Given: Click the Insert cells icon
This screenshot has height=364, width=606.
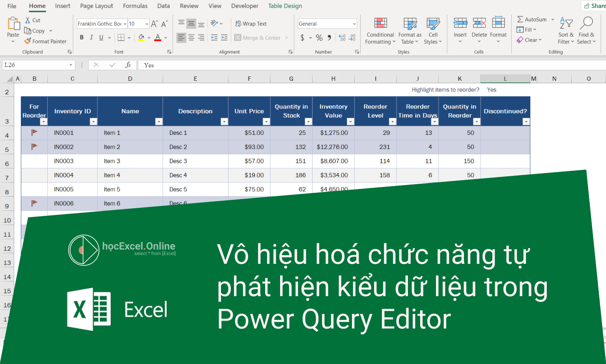Looking at the screenshot, I should (x=460, y=23).
